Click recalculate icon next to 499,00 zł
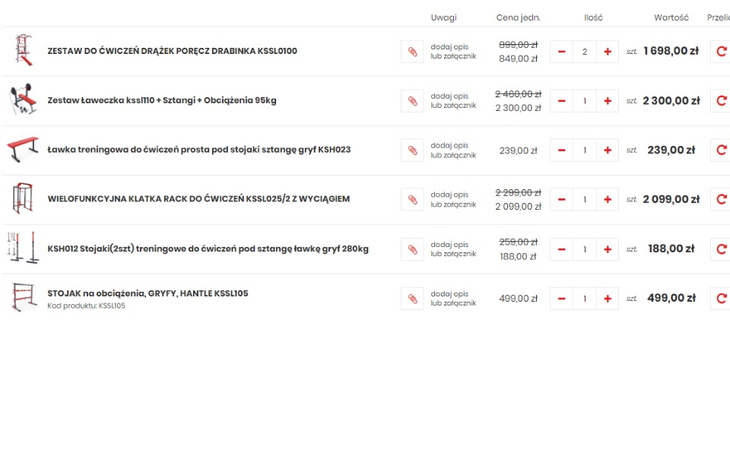Image resolution: width=730 pixels, height=456 pixels. (x=719, y=298)
